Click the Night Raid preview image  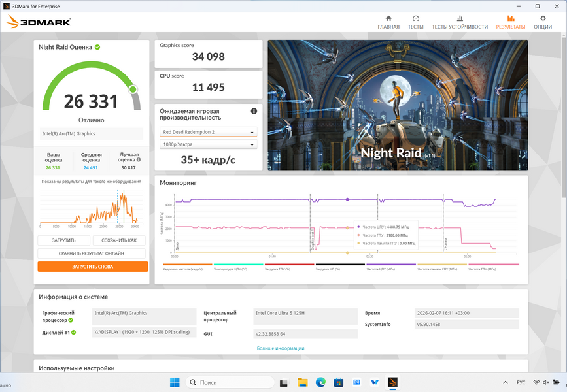pos(397,105)
